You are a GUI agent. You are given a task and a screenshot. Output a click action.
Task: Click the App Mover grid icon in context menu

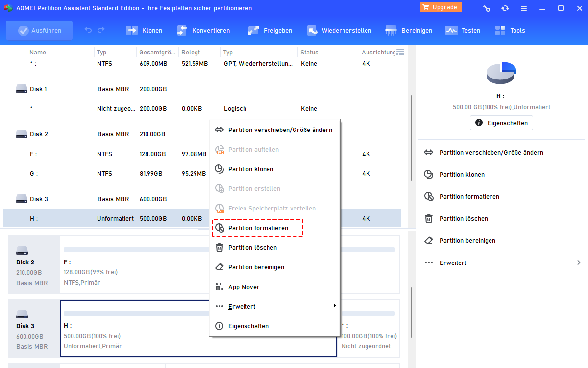[x=220, y=287]
